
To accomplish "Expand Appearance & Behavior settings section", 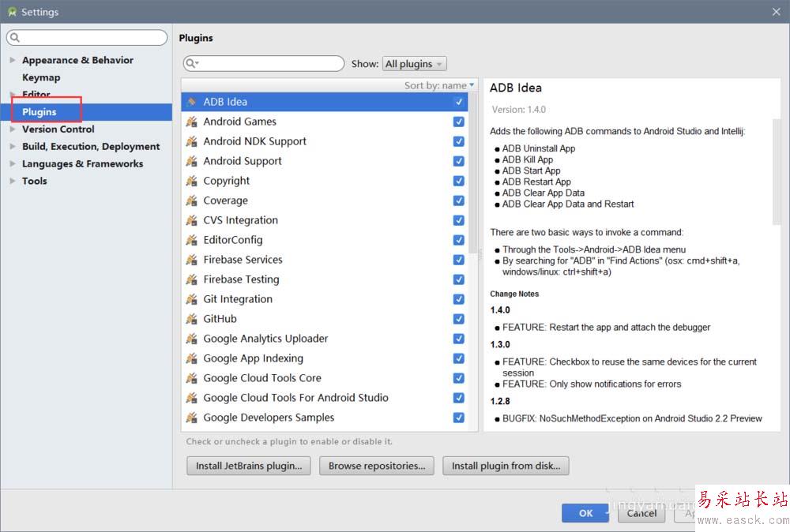I will coord(12,60).
